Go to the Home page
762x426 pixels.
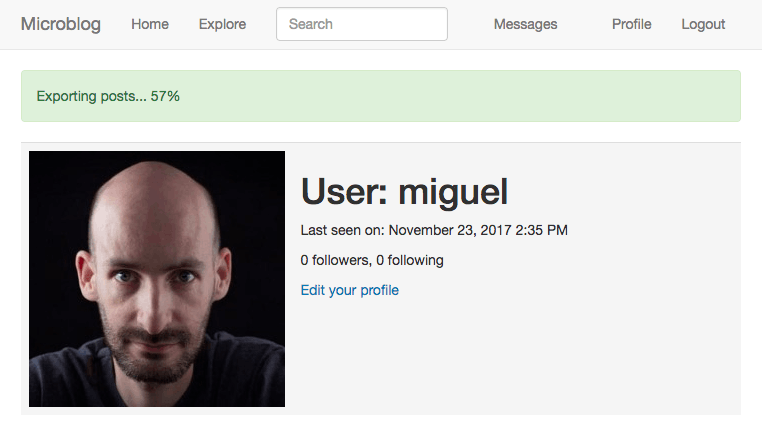click(x=150, y=24)
